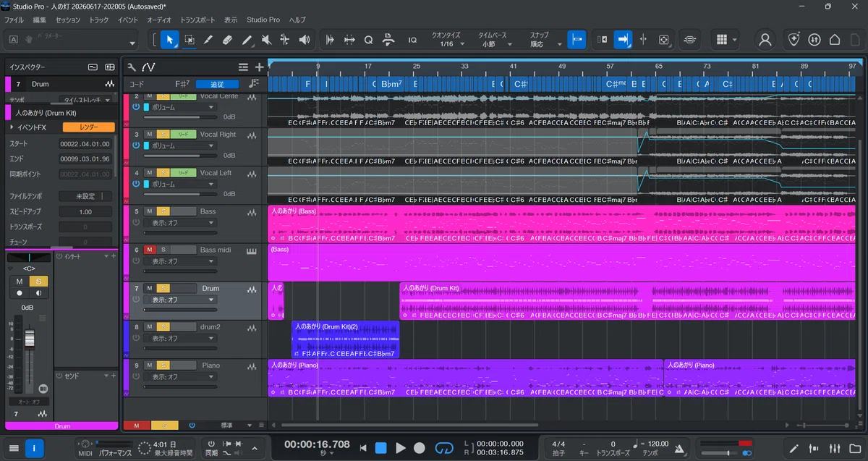868x461 pixels.
Task: Open the browser folder icon bottom right
Action: (854, 448)
